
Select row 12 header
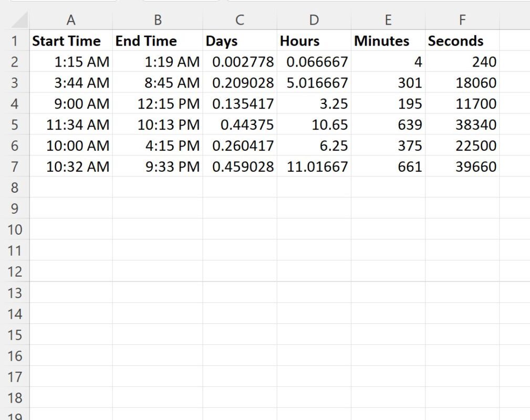tap(14, 271)
